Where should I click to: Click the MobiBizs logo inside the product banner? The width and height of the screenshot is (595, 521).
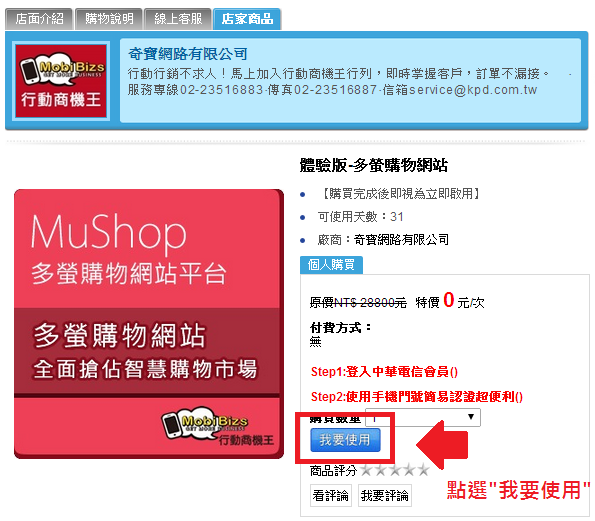217,426
